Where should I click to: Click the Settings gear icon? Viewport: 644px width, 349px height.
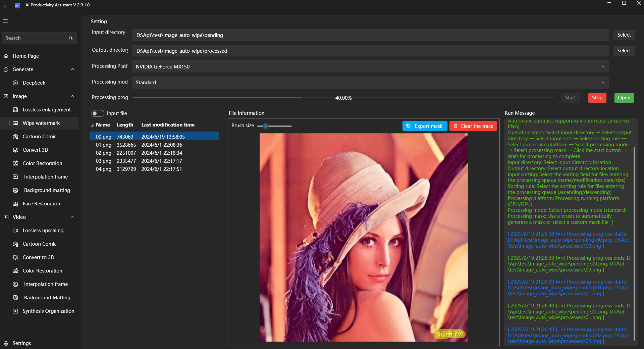6,343
